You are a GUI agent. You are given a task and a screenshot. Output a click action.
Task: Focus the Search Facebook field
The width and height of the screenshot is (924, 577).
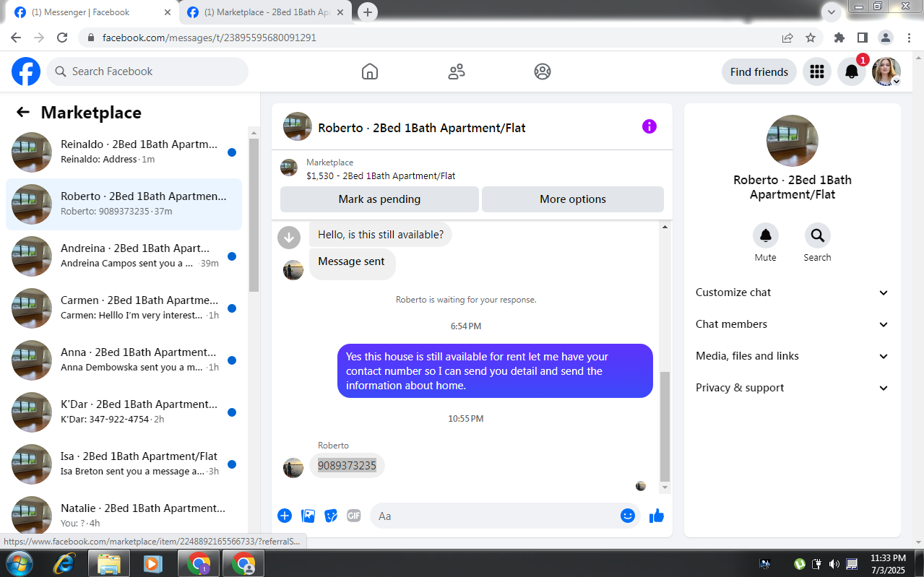[x=147, y=71]
